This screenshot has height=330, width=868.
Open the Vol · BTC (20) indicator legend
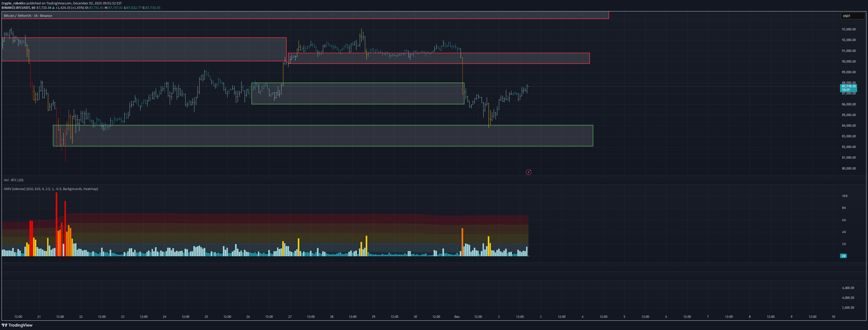click(14, 180)
